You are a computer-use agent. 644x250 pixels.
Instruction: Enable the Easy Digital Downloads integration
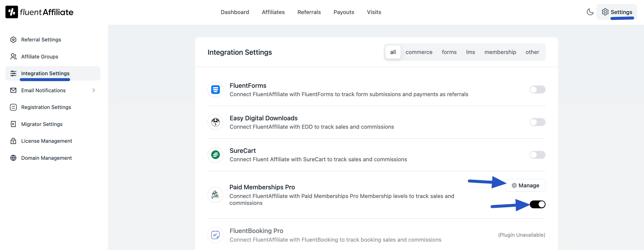click(537, 122)
